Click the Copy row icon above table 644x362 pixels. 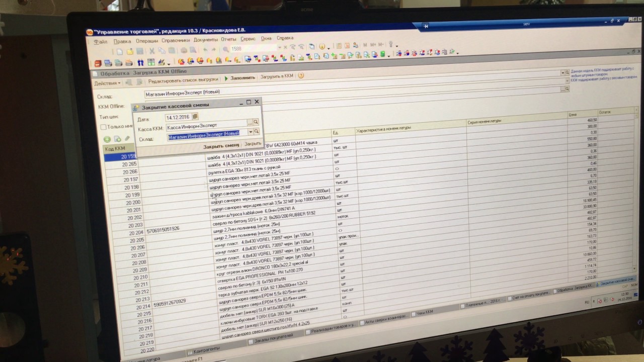coord(117,139)
